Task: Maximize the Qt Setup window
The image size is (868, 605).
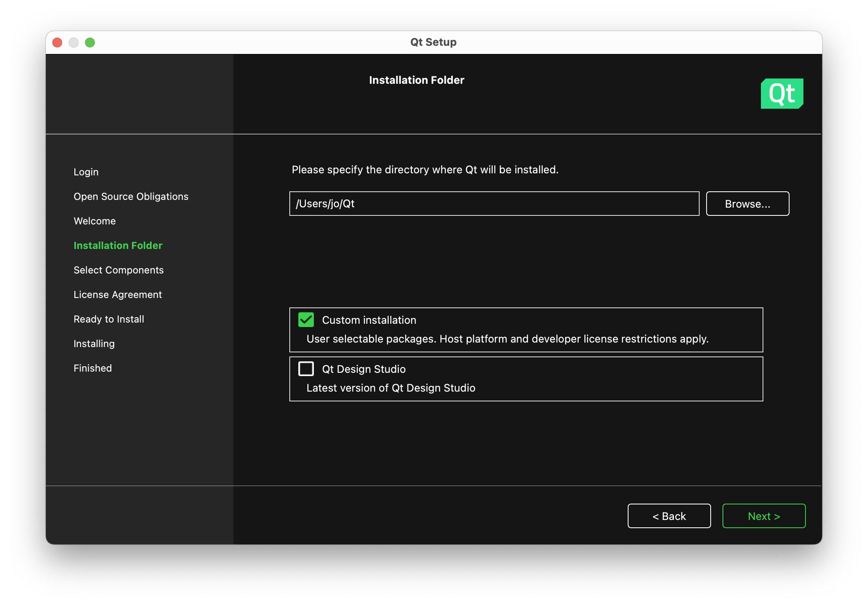Action: click(x=90, y=43)
